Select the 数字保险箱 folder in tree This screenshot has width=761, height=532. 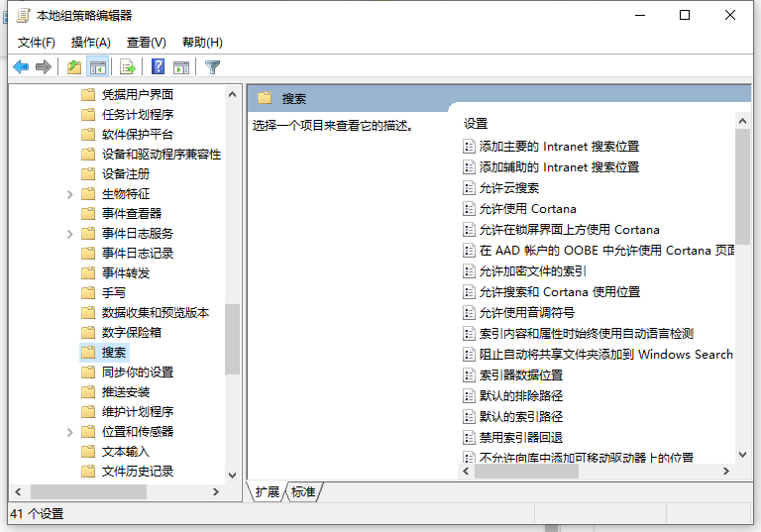(131, 333)
